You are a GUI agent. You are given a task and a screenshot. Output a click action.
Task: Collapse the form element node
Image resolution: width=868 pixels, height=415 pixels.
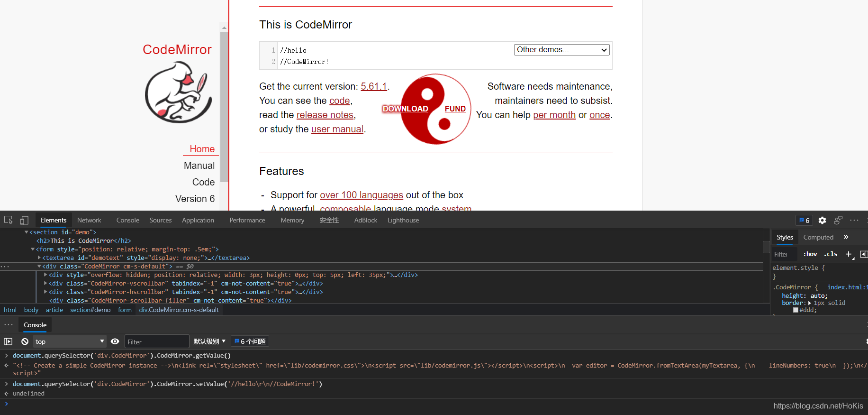33,249
